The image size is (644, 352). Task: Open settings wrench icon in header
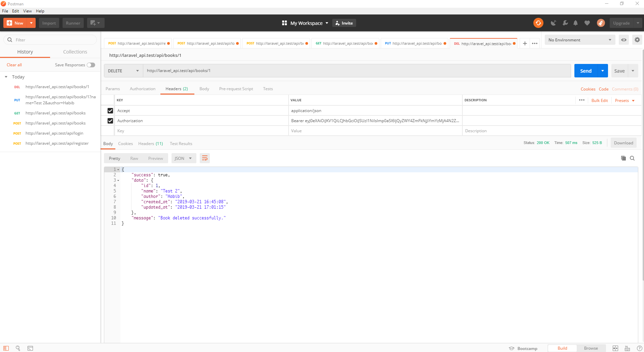click(565, 23)
